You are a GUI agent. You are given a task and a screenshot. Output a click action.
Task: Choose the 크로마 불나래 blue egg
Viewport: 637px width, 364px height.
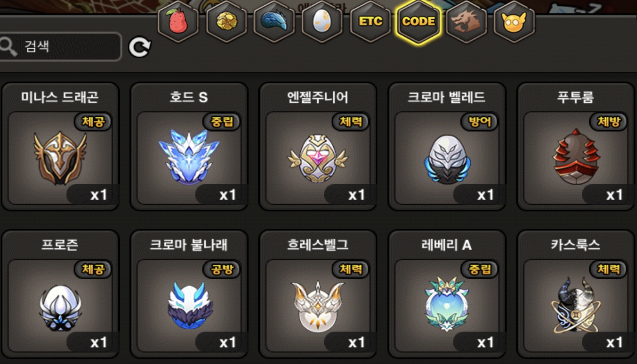point(189,294)
